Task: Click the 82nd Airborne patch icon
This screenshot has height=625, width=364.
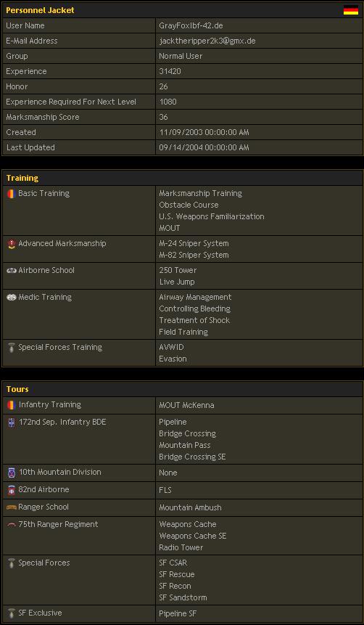Action: pos(11,490)
